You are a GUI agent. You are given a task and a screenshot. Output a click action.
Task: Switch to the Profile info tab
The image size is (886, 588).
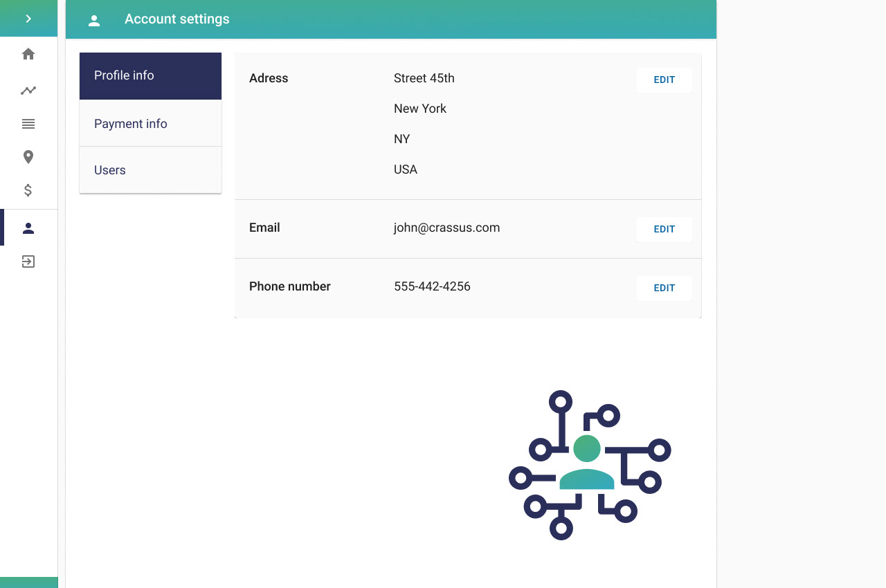coord(150,75)
